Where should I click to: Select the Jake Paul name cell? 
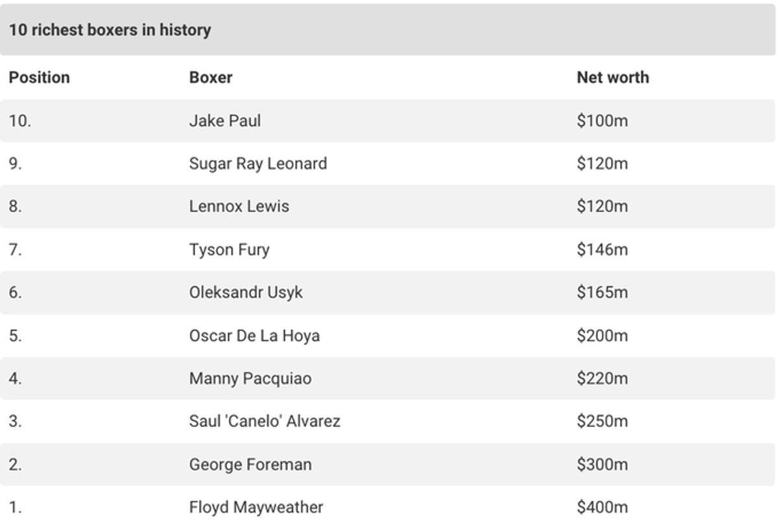225,121
